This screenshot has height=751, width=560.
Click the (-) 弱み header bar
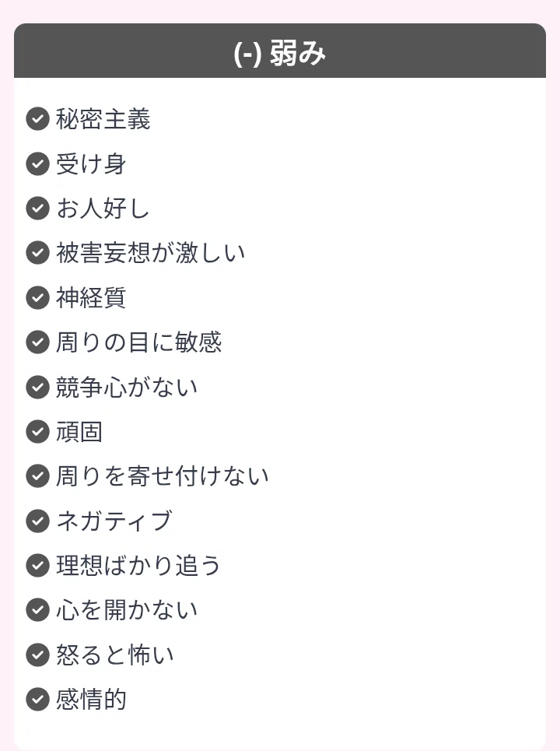280,51
